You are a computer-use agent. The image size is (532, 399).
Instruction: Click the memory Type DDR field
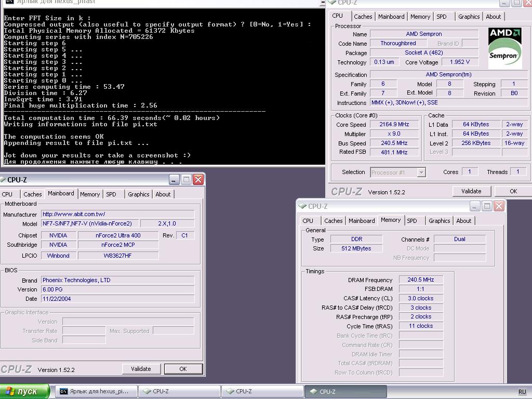pos(356,239)
